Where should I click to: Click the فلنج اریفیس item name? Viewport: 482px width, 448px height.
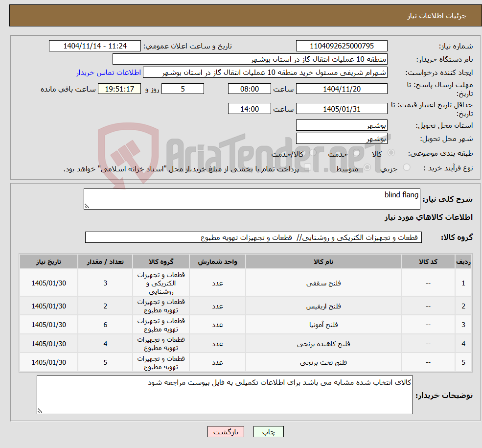tap(323, 306)
